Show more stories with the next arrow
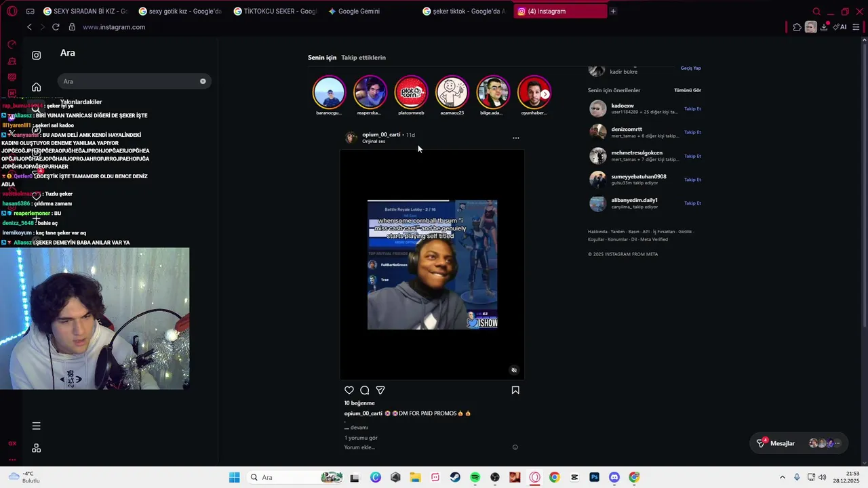Viewport: 868px width, 488px height. 545,94
